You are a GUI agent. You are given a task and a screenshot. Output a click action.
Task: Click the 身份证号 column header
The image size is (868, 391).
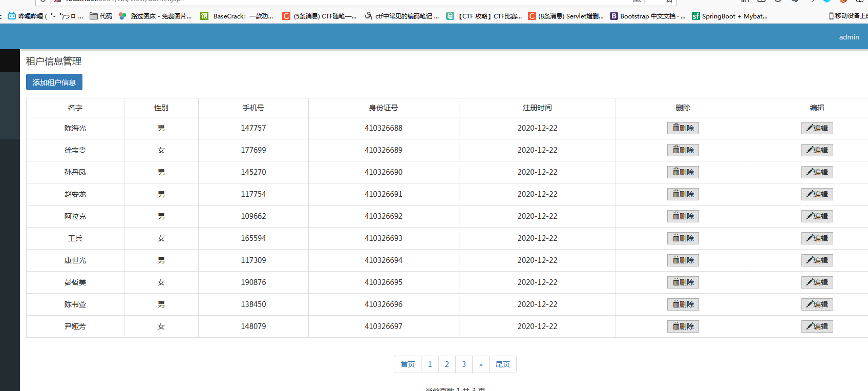coord(383,108)
